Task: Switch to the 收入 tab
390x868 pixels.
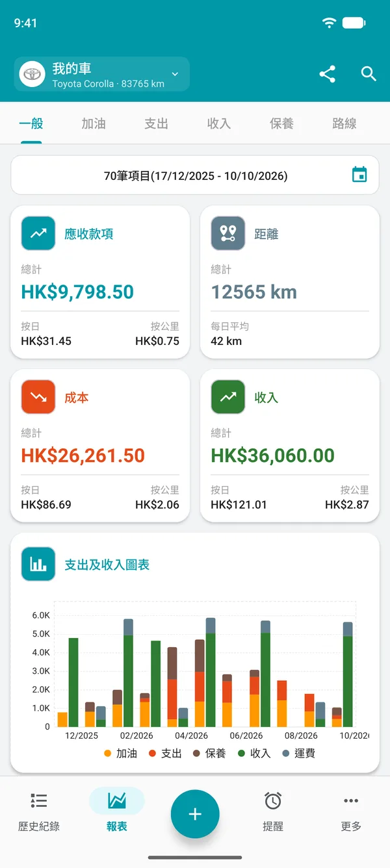Action: click(219, 123)
